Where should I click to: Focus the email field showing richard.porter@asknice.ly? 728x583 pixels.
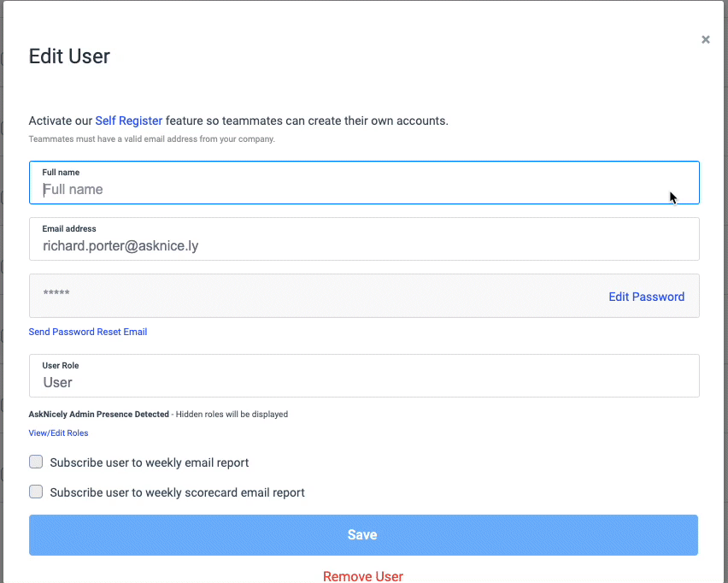click(364, 246)
